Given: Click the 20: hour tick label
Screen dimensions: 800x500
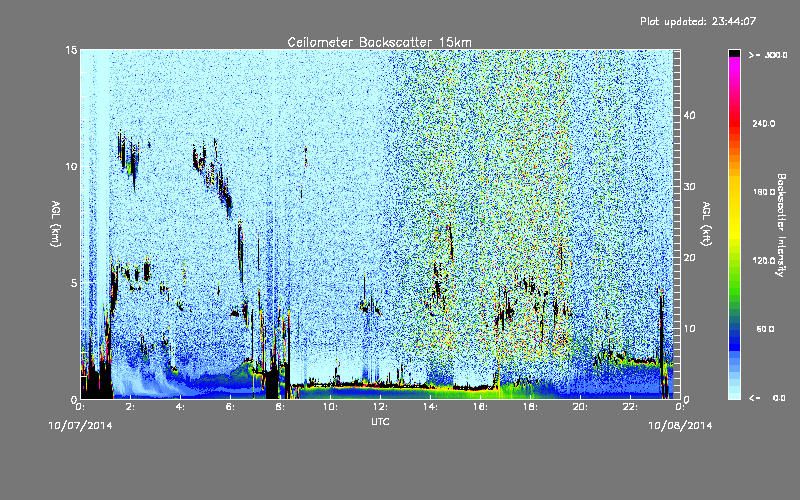Looking at the screenshot, I should (581, 407).
